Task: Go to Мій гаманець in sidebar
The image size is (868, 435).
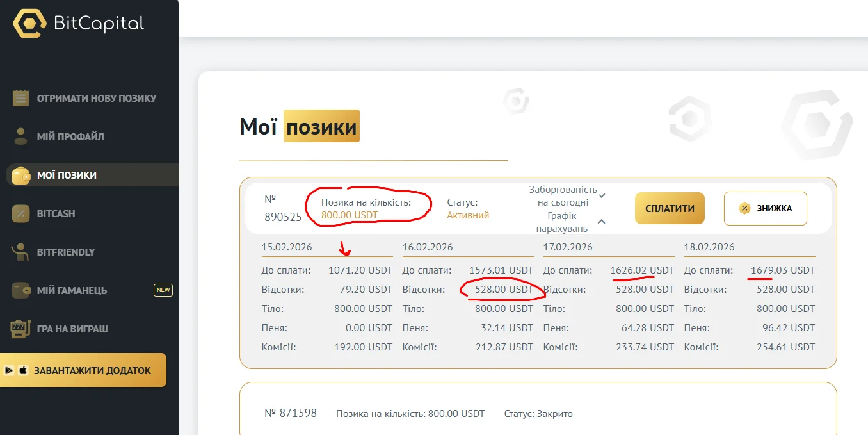Action: click(x=72, y=291)
